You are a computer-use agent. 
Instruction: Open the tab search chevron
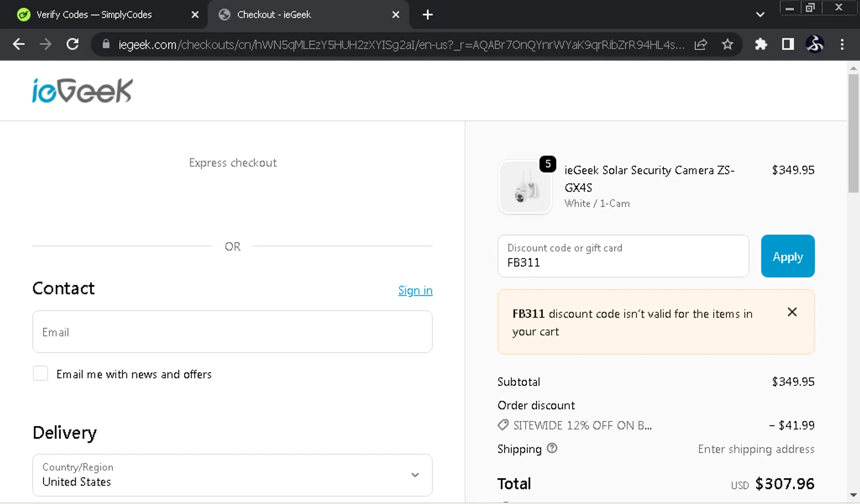coord(760,15)
